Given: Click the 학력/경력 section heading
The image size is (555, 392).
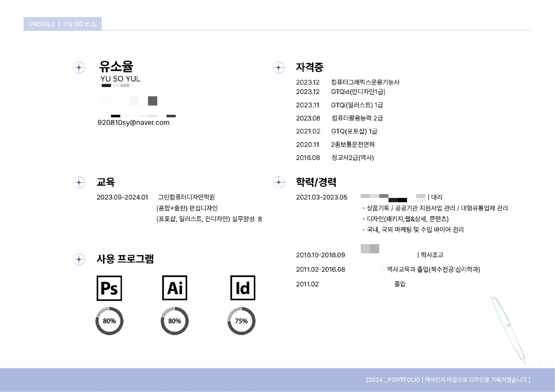Looking at the screenshot, I should click(316, 182).
